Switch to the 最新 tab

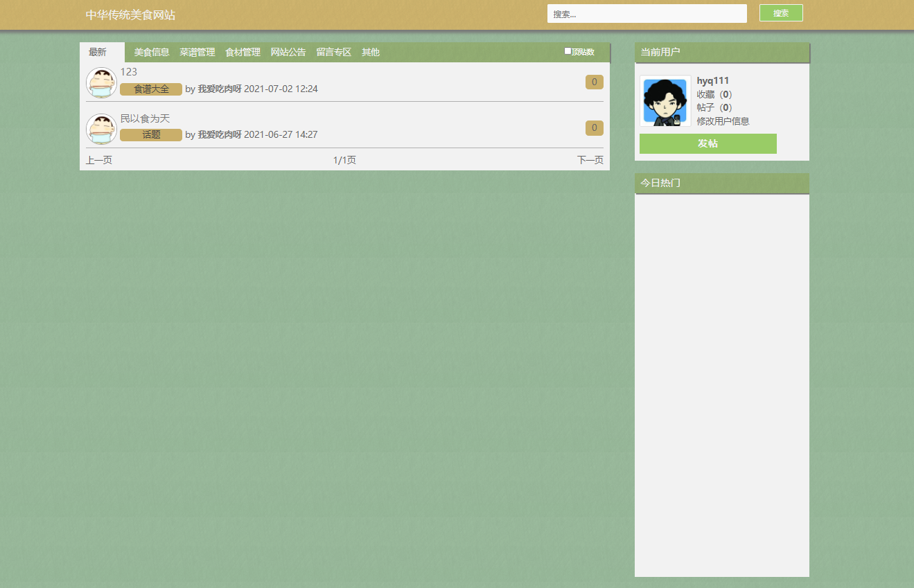98,52
